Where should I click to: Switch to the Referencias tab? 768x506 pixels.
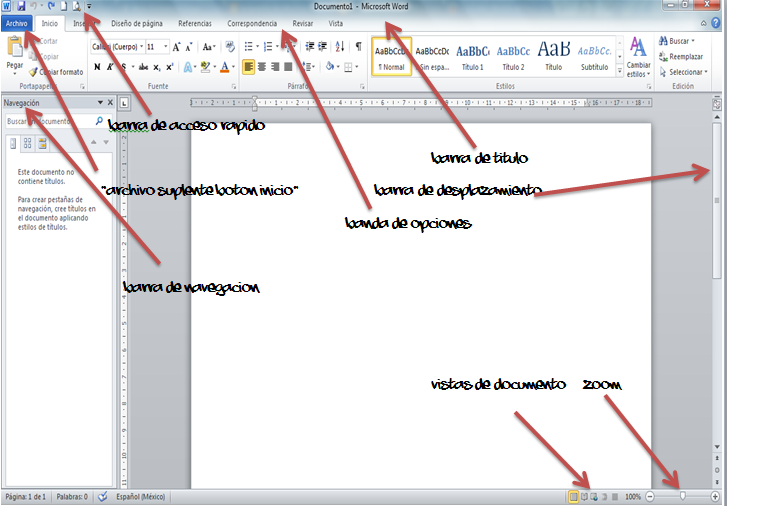coord(194,23)
